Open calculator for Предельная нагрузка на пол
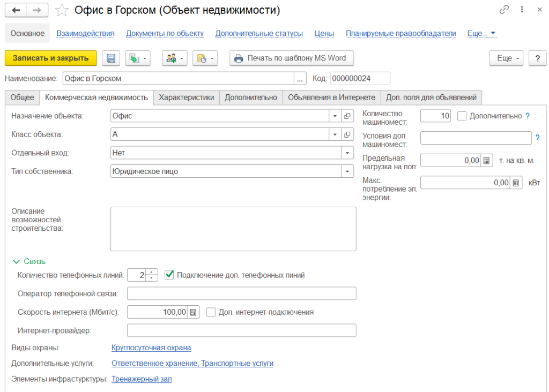Image resolution: width=549 pixels, height=392 pixels. tap(486, 160)
